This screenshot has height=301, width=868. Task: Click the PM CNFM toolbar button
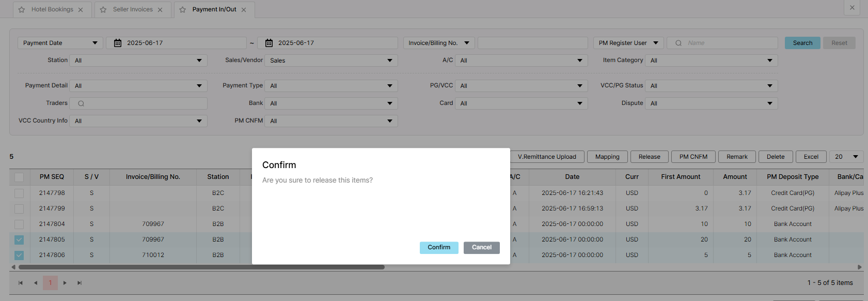[x=693, y=157]
